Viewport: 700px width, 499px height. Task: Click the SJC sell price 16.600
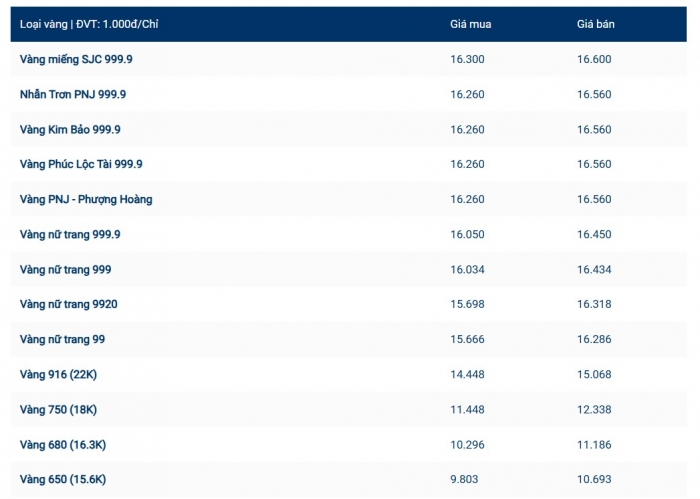(x=594, y=59)
